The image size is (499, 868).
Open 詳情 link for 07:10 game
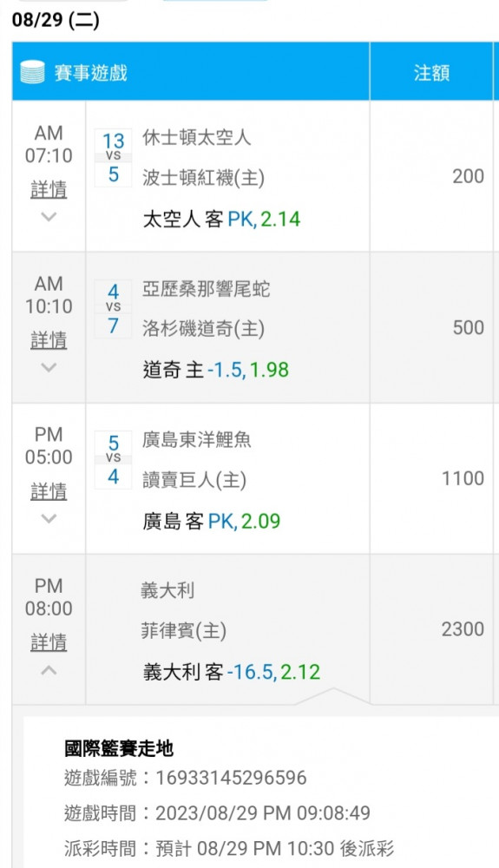(49, 189)
